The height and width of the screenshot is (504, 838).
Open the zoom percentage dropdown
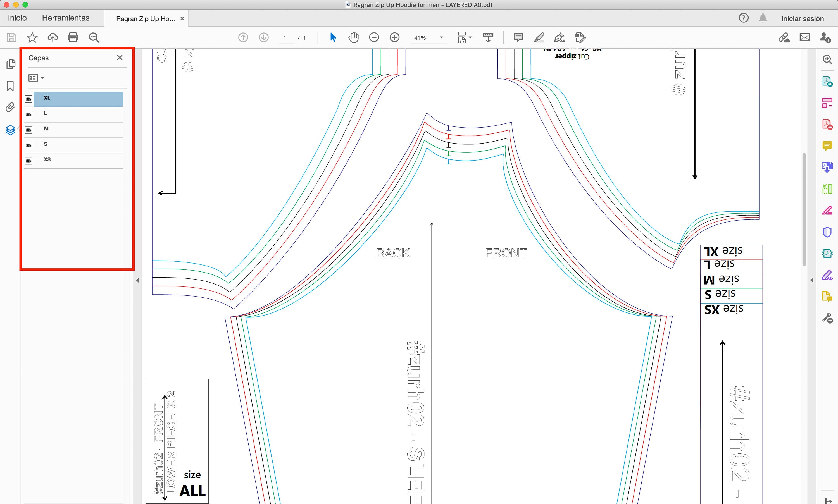tap(442, 38)
